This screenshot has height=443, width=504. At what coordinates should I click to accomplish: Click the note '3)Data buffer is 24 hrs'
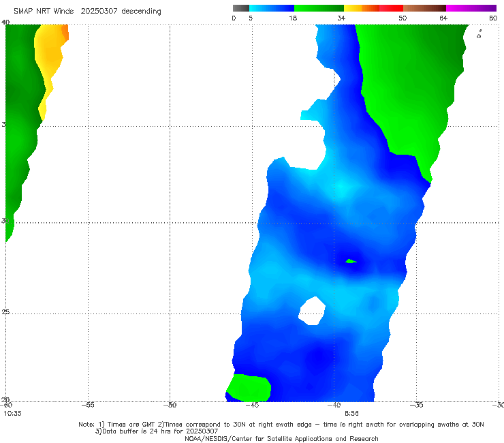pos(157,431)
